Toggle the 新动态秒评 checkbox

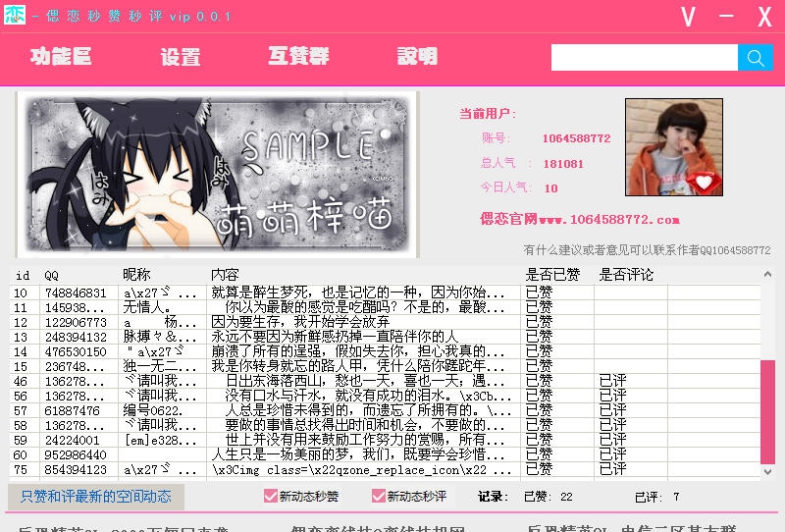pos(379,496)
